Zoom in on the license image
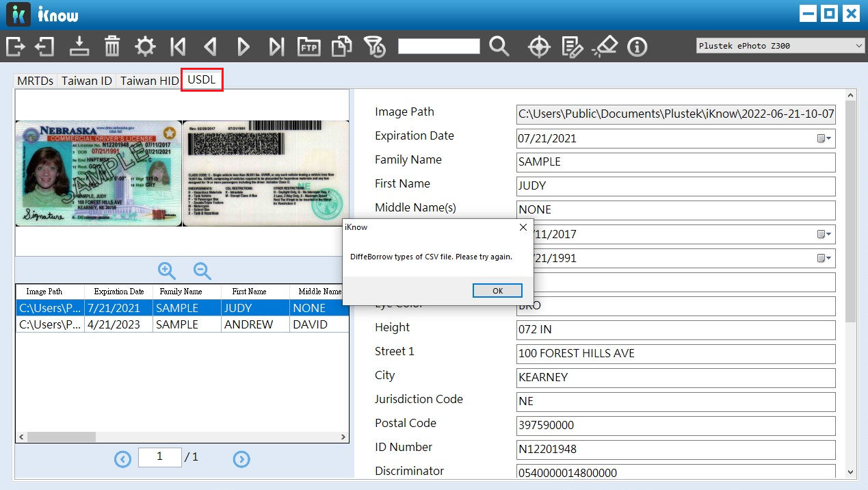 167,270
